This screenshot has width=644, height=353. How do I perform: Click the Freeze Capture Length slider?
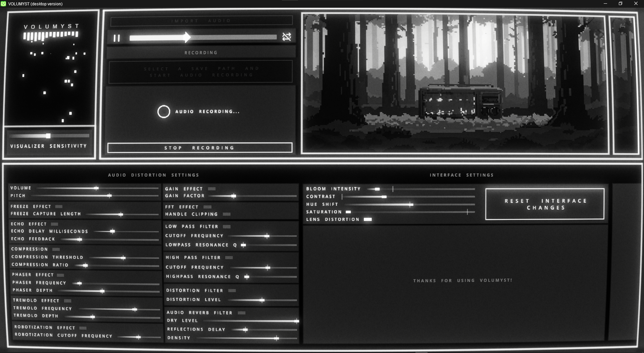(x=122, y=214)
